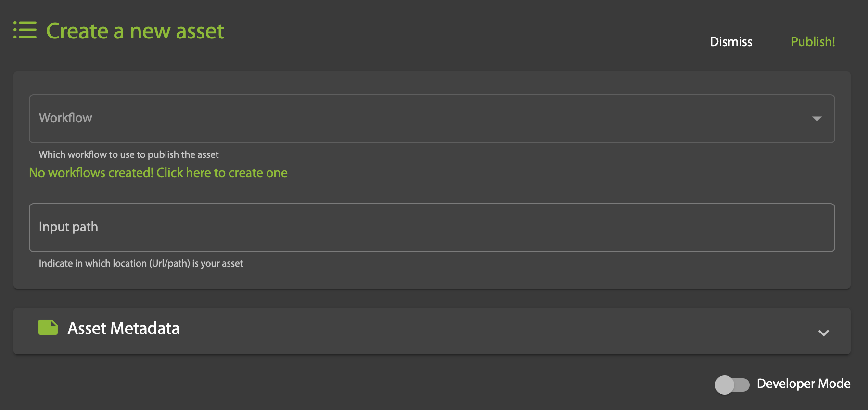
Task: Click the link to create a workflow
Action: point(158,173)
